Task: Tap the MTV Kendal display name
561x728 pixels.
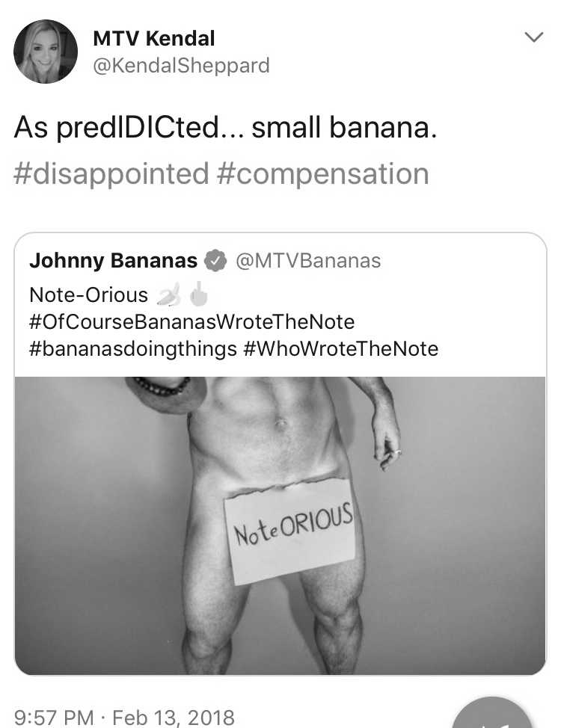Action: [154, 39]
